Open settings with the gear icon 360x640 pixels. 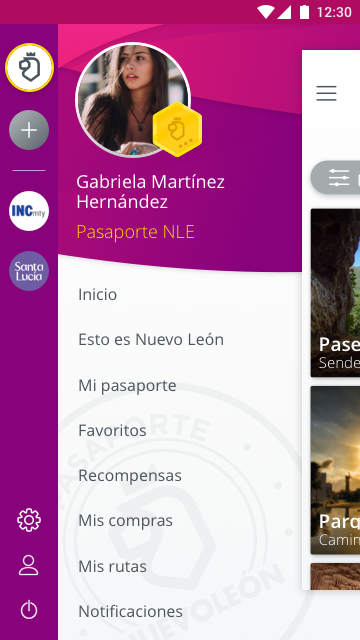(x=29, y=520)
